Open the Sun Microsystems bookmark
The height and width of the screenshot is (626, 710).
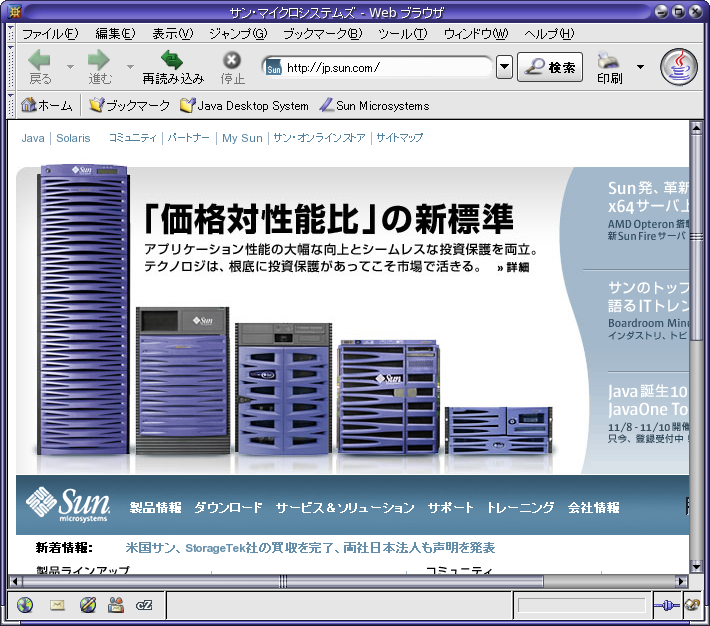pos(374,105)
